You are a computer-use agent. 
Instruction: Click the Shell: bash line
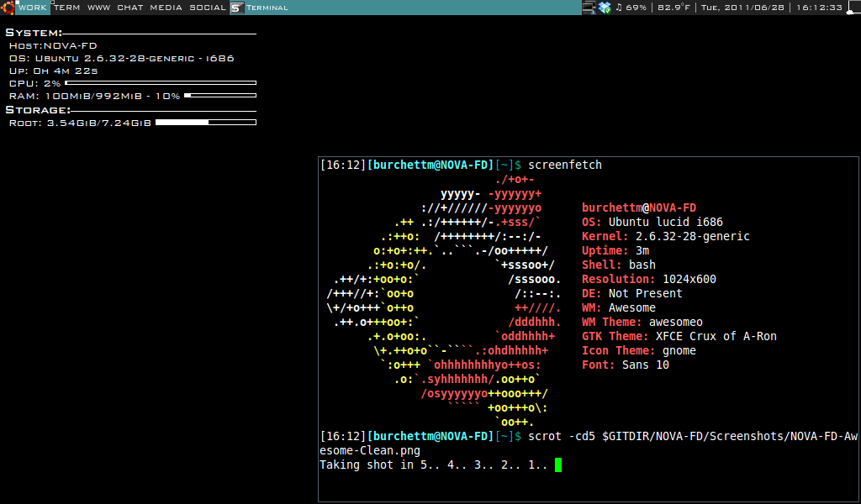tap(619, 265)
